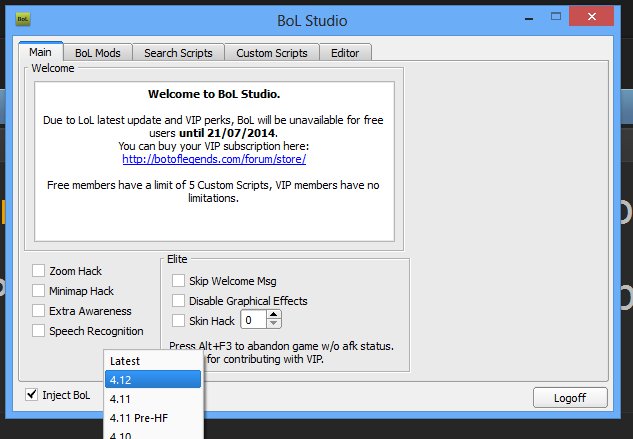The width and height of the screenshot is (633, 439).
Task: Enable the Skin Hack checkbox
Action: [x=178, y=321]
